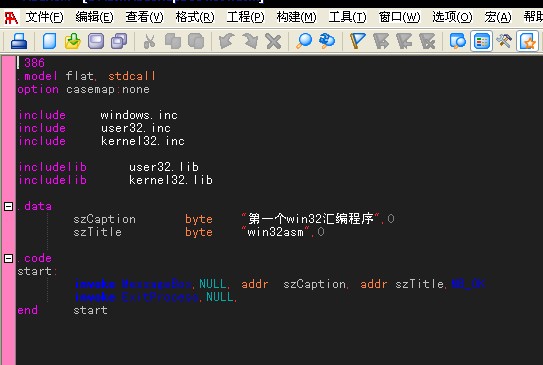Open the 编辑(E) menu
543x365 pixels.
pos(94,17)
